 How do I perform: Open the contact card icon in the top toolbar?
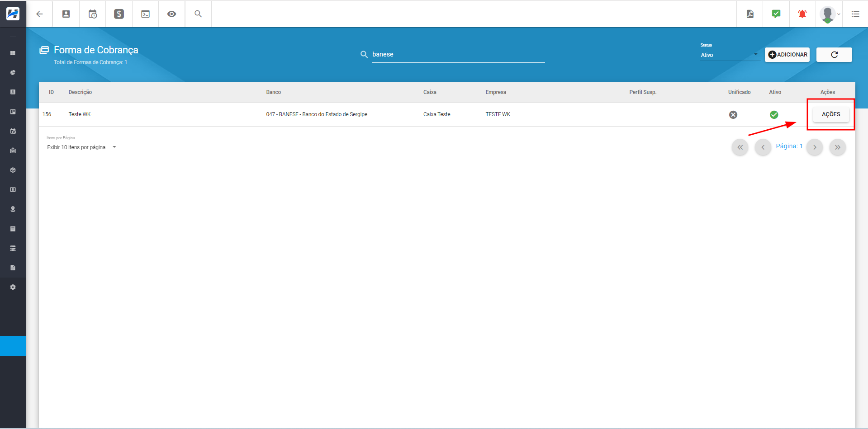[x=66, y=14]
